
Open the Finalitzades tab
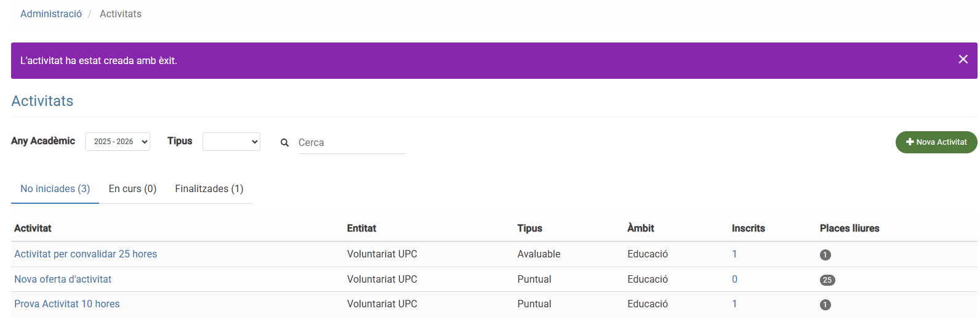209,189
